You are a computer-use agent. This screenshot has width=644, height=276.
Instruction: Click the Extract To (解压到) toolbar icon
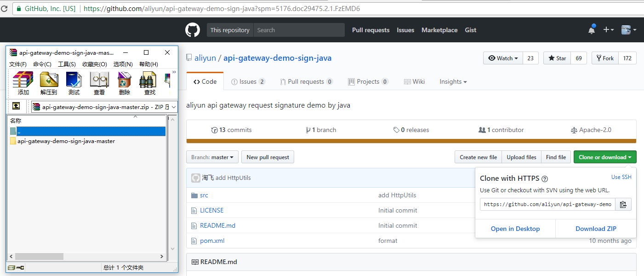click(x=49, y=83)
